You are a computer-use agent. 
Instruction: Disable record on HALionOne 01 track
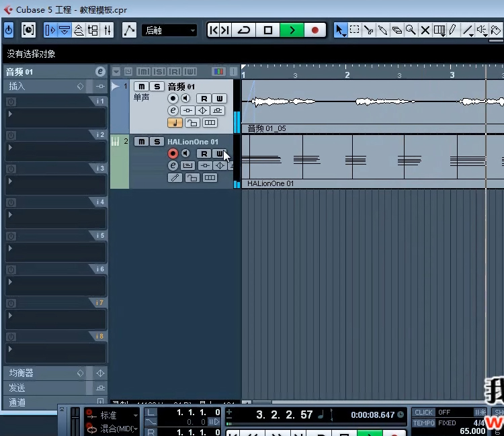click(x=173, y=154)
